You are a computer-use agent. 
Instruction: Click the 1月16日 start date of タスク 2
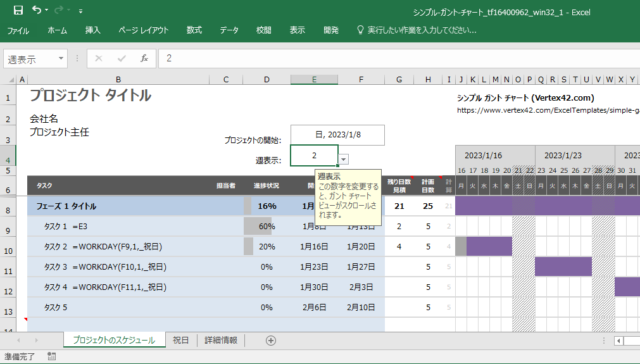(x=314, y=246)
